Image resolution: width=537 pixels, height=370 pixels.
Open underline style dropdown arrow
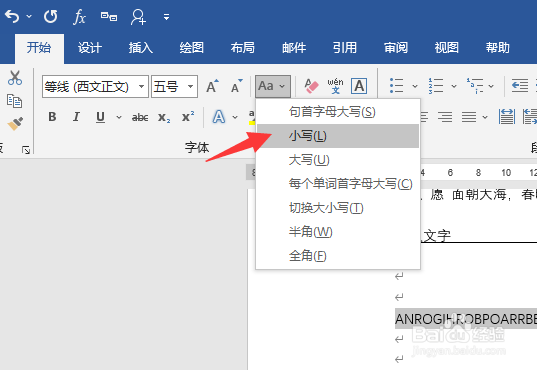pyautogui.click(x=119, y=117)
